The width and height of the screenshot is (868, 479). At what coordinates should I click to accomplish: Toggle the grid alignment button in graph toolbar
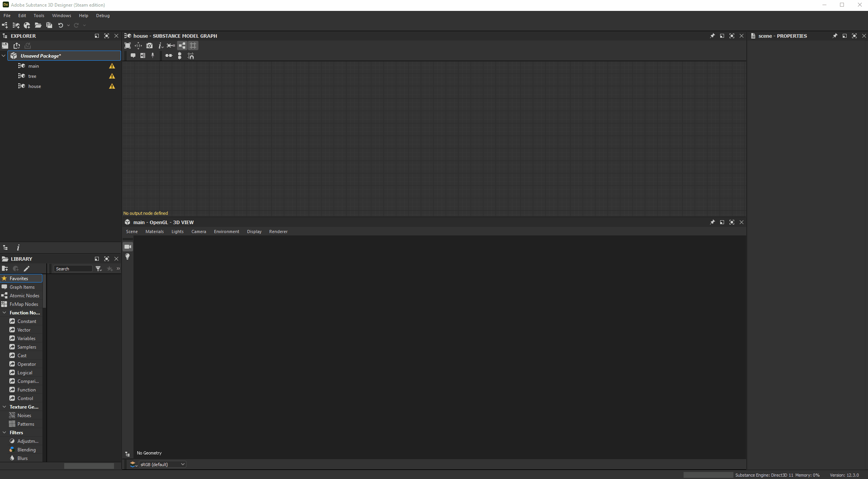(x=193, y=46)
